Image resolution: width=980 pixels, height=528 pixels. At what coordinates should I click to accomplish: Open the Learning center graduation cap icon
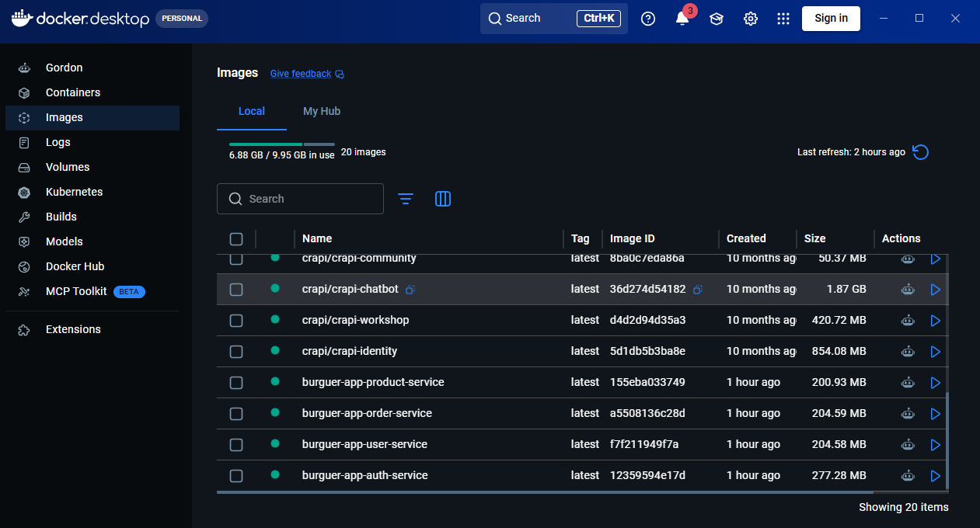717,19
